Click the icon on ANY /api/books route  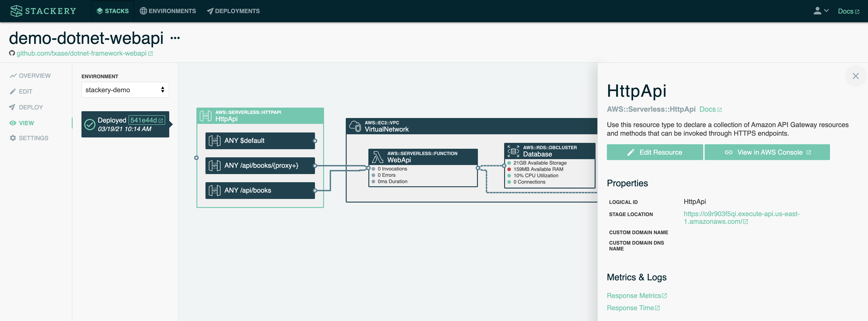[x=215, y=190]
